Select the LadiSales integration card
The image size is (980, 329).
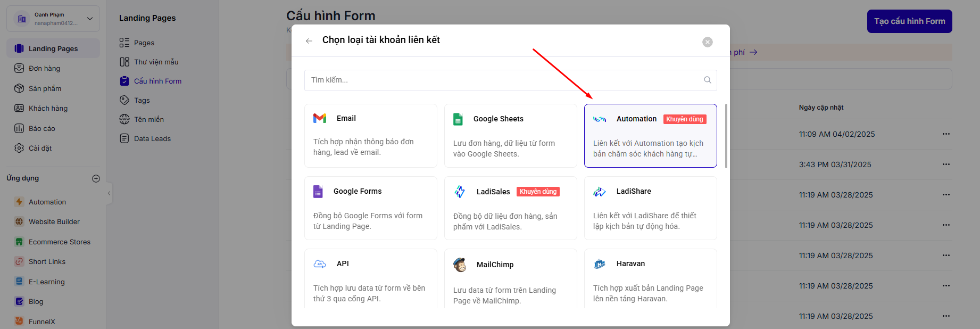coord(510,208)
